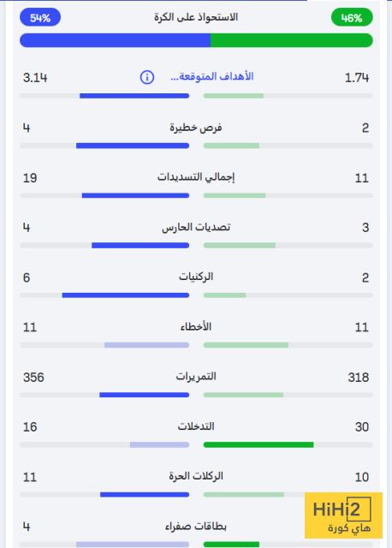
Task: Click the green التدخلات progress bar
Action: pos(258,445)
